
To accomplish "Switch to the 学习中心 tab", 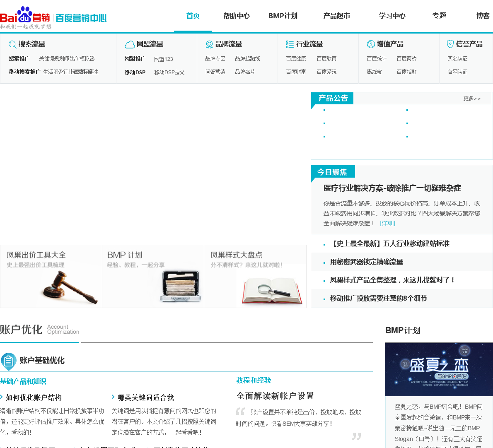I will click(x=392, y=16).
